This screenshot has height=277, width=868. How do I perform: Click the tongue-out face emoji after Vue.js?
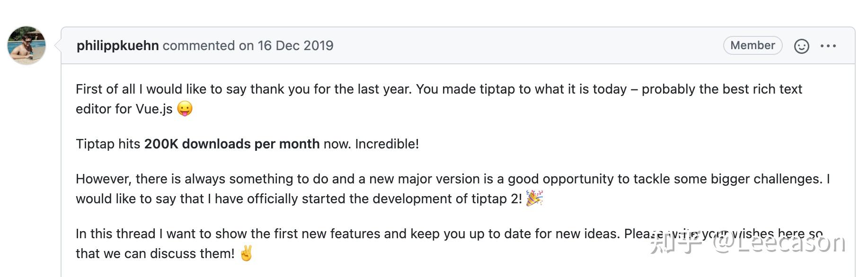[x=185, y=109]
